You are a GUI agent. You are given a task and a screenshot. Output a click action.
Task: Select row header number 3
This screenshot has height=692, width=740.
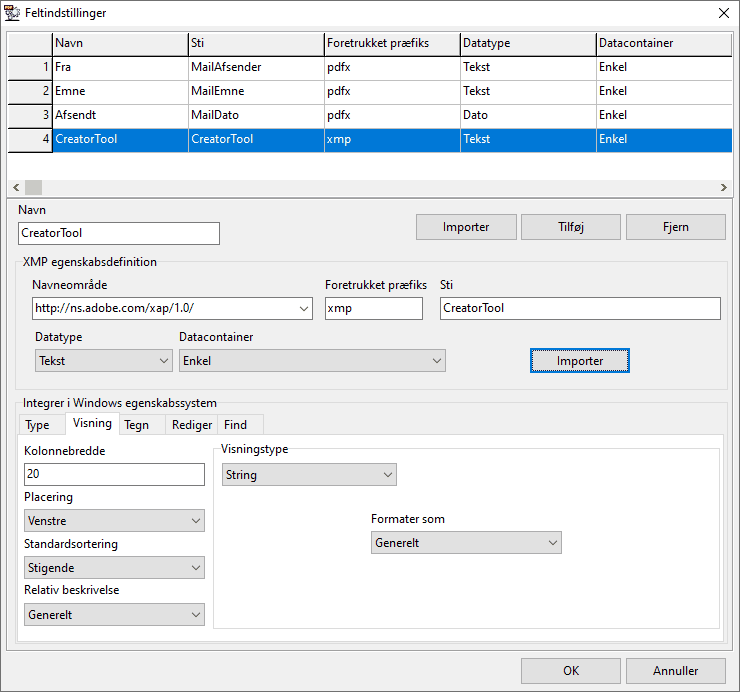tap(30, 116)
